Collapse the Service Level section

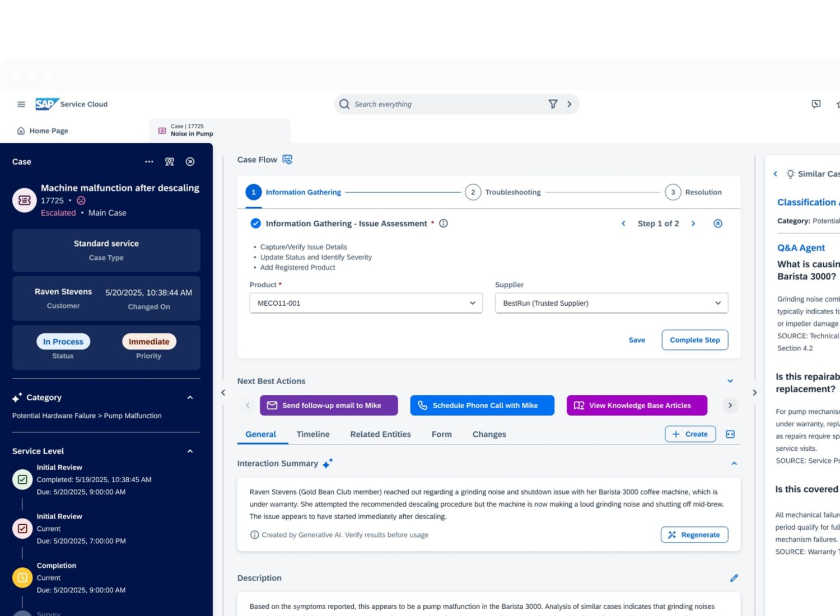[x=190, y=451]
